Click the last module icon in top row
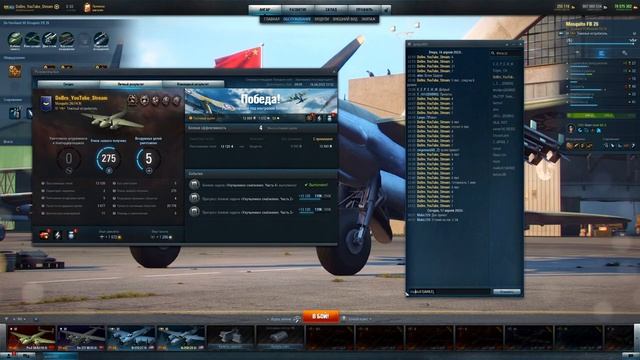 tap(101, 39)
